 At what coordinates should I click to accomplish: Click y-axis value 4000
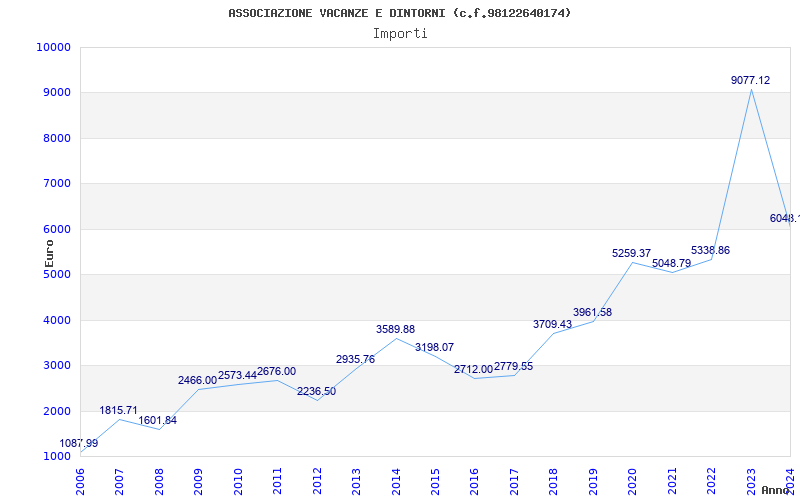[x=57, y=320]
